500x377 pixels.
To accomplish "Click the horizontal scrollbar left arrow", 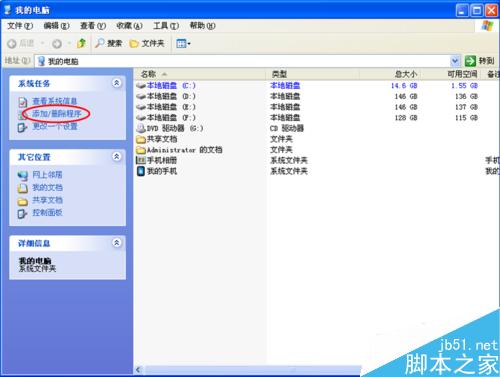I will pyautogui.click(x=138, y=369).
